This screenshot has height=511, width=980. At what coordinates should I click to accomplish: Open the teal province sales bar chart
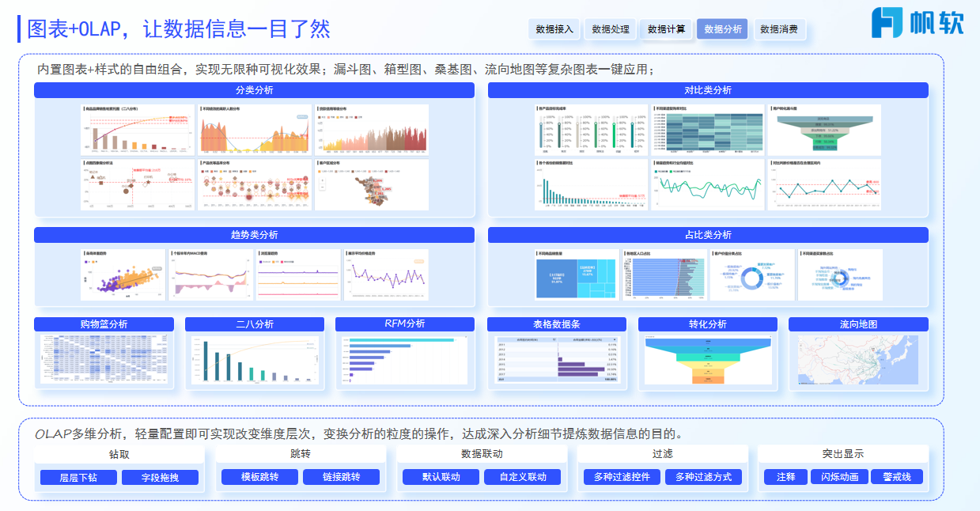592,185
